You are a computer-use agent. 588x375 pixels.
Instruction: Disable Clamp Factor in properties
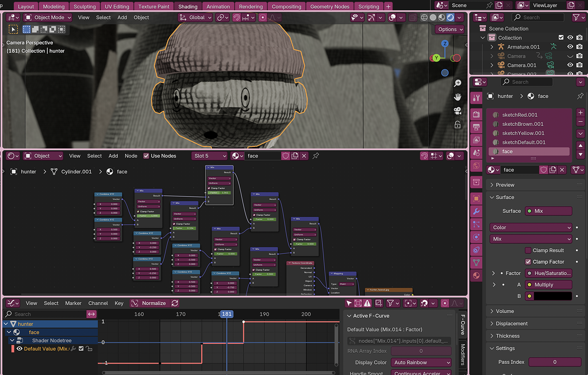[x=528, y=262]
